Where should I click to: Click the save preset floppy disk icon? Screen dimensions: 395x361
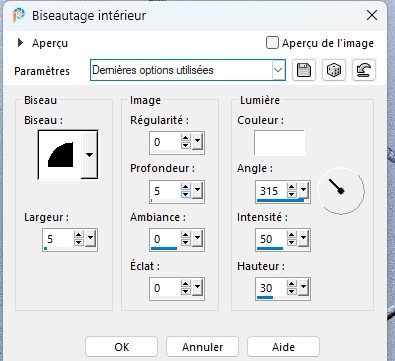pos(304,70)
